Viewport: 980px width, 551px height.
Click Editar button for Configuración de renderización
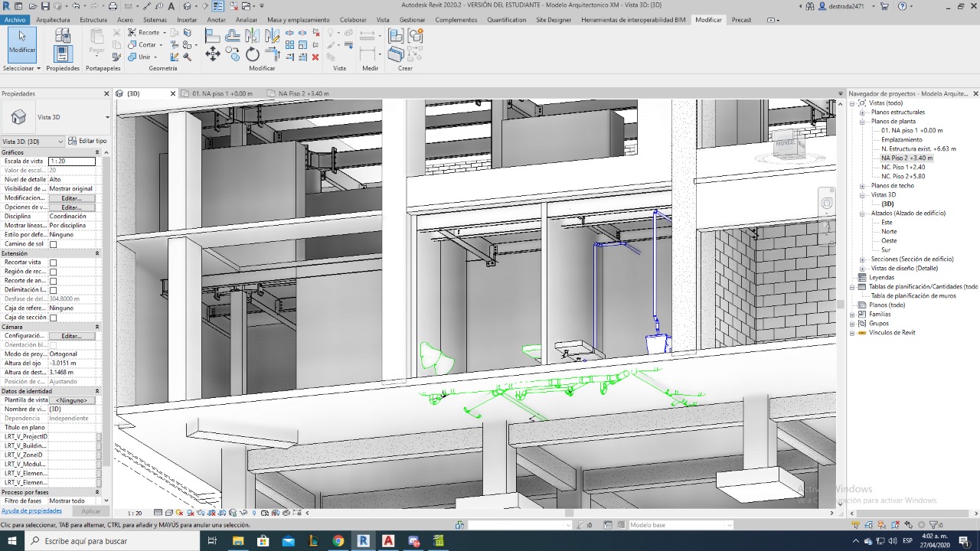coord(71,336)
